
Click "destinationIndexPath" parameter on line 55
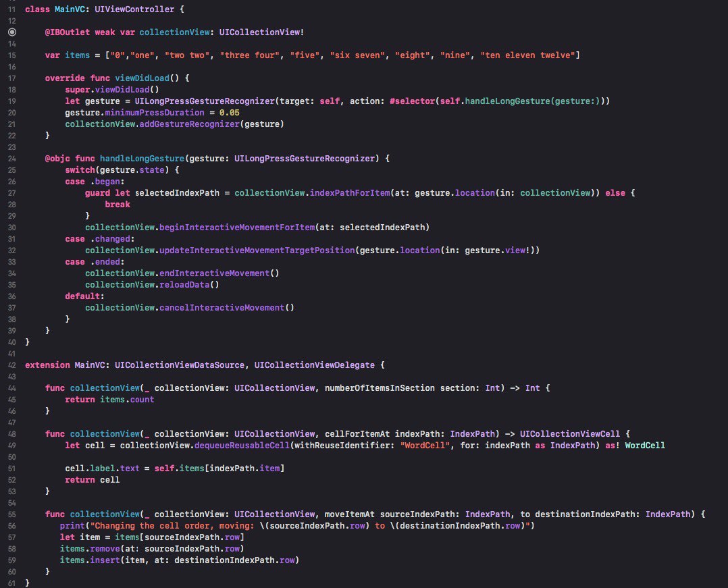(585, 514)
